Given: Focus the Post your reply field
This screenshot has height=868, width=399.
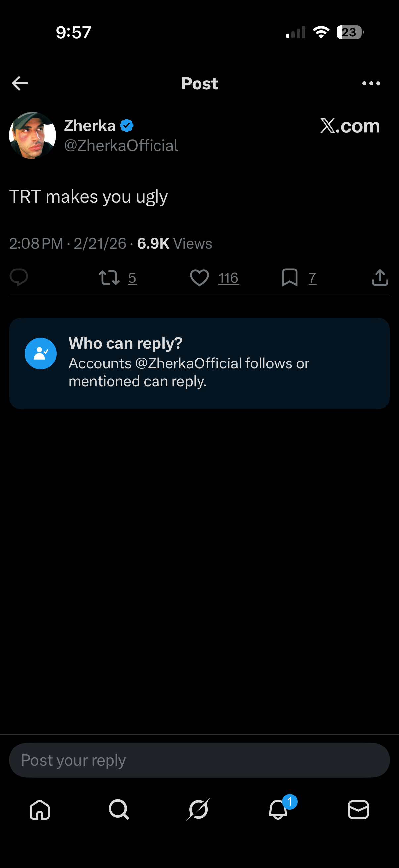Looking at the screenshot, I should [x=199, y=760].
